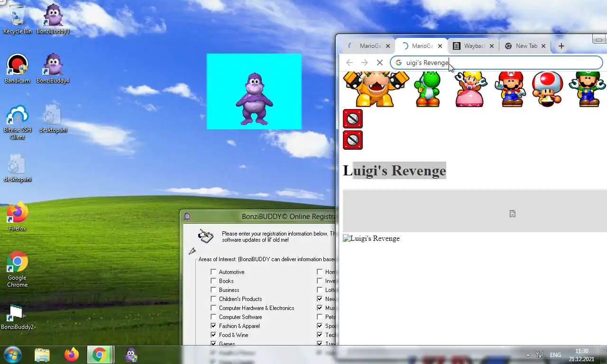Viewport: 607px width, 364px height.
Task: Click the network icon in system tray
Action: (540, 355)
